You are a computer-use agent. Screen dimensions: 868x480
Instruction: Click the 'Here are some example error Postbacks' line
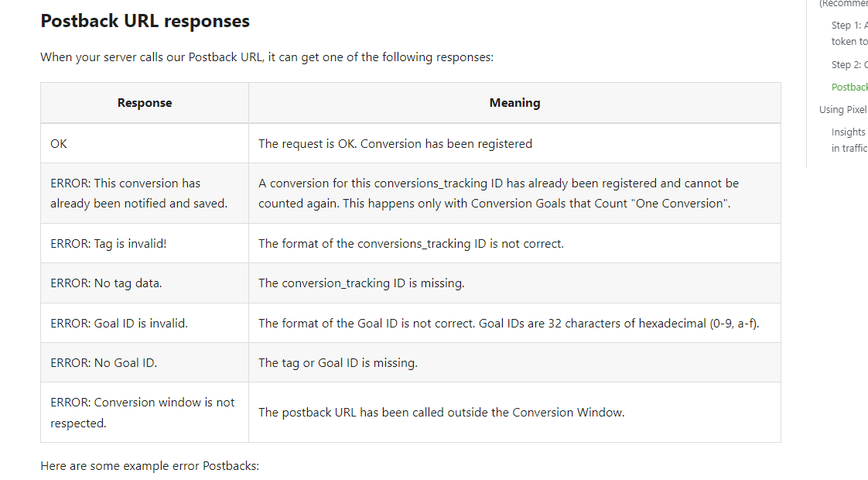pos(149,465)
